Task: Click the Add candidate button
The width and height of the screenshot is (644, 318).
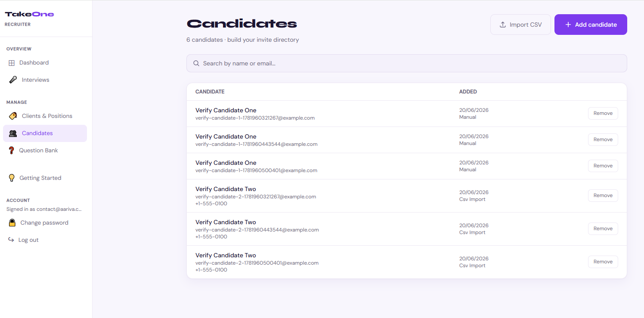Action: [x=591, y=25]
